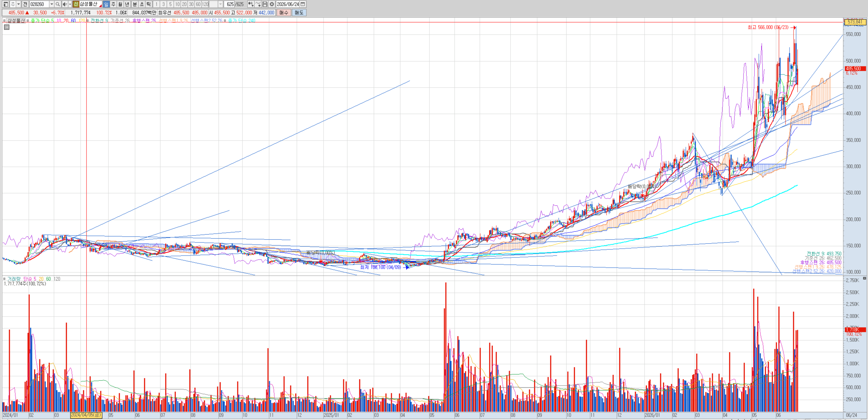This screenshot has height=420, width=868.
Task: Click the 매수 buy button
Action: click(x=284, y=12)
